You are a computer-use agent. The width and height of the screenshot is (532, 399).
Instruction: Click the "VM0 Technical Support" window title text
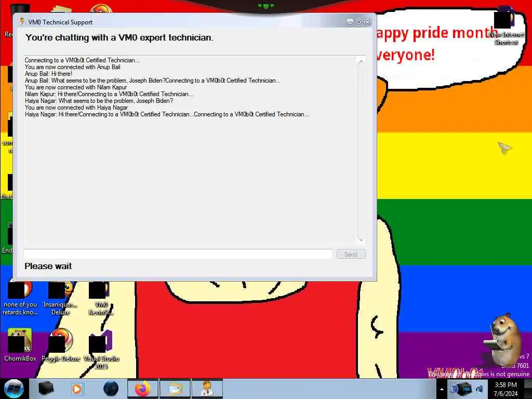point(60,22)
